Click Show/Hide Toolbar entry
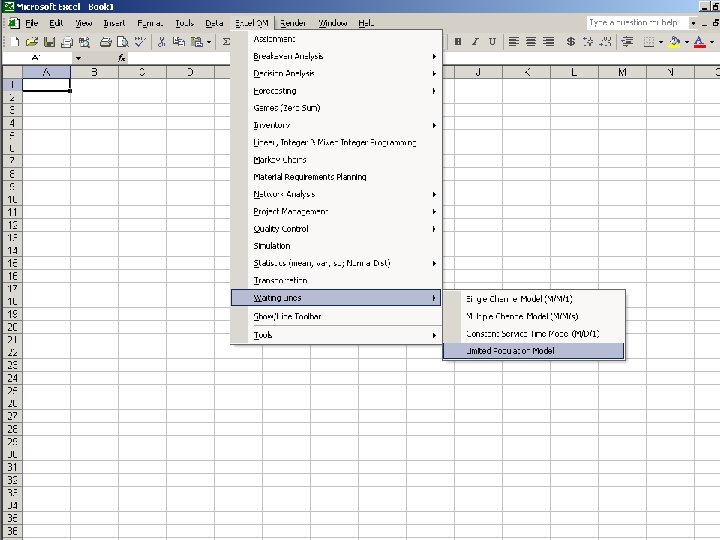The height and width of the screenshot is (540, 720). tap(336, 316)
